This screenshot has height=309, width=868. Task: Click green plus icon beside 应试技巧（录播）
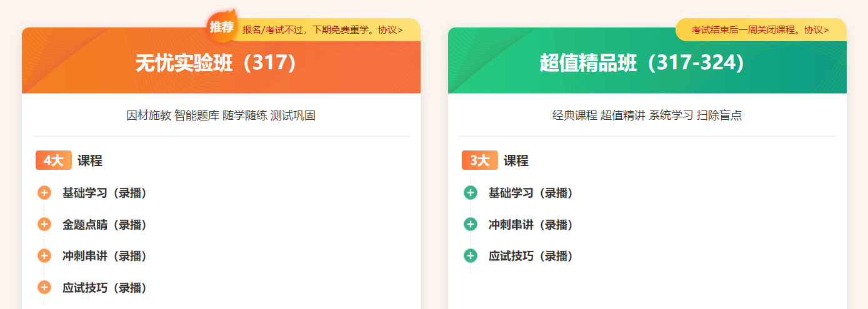coord(471,256)
